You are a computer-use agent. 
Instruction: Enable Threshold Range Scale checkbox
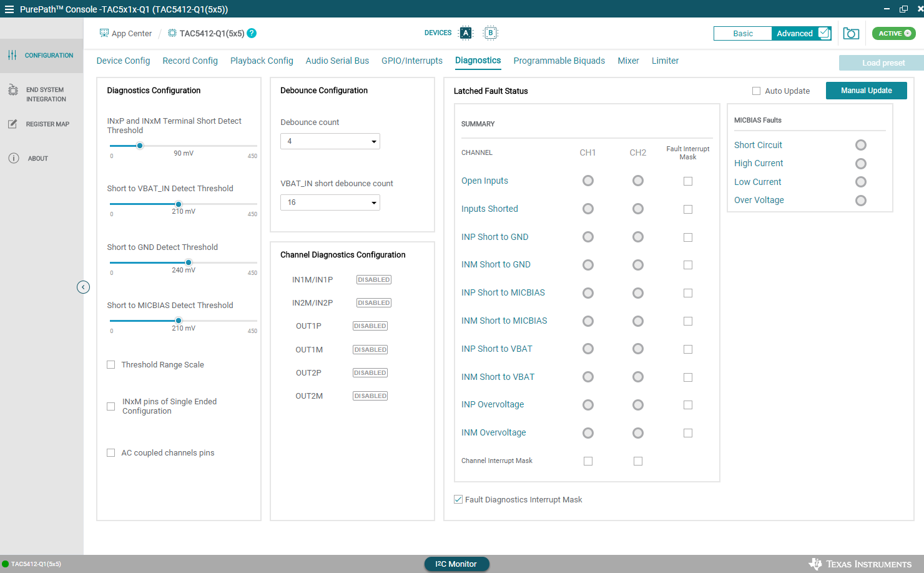[111, 365]
